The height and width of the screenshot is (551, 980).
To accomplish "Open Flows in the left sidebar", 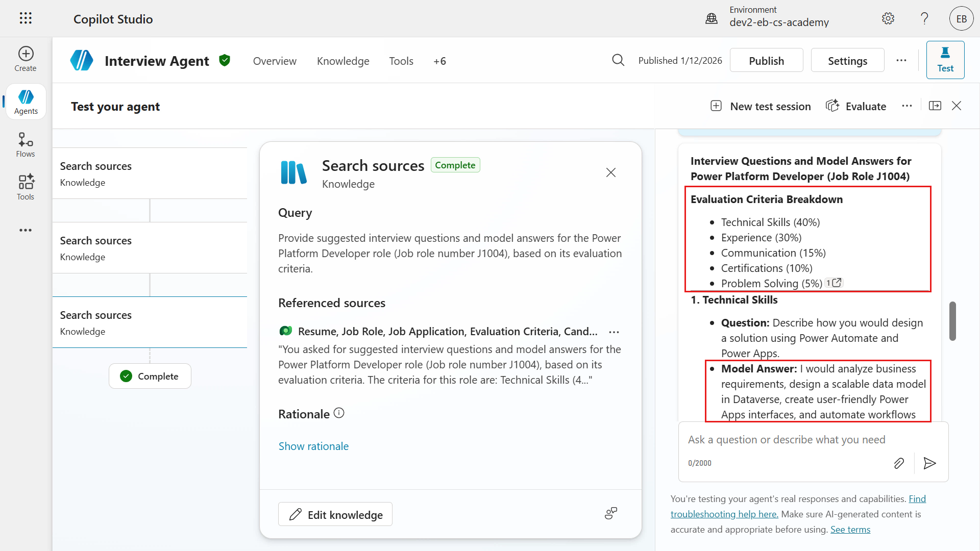I will (26, 145).
